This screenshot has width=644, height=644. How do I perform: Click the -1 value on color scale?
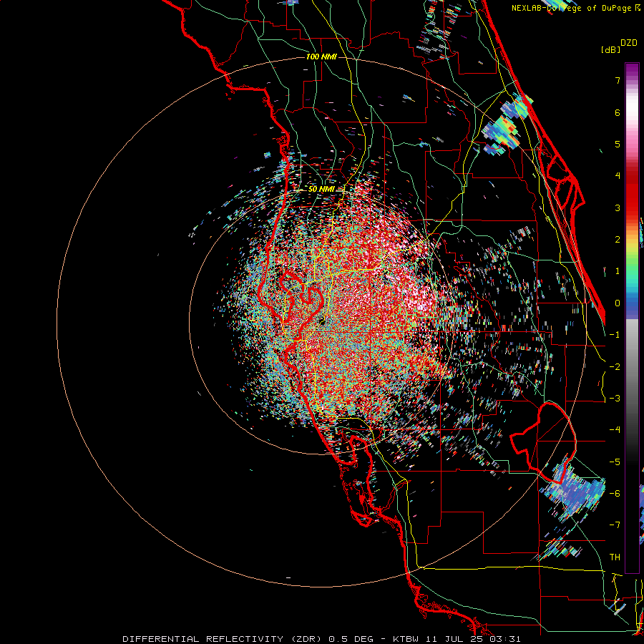coord(615,335)
